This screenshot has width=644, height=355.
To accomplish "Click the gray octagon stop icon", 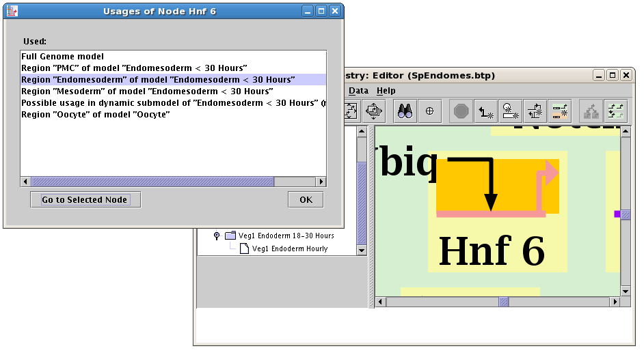I will coord(461,111).
